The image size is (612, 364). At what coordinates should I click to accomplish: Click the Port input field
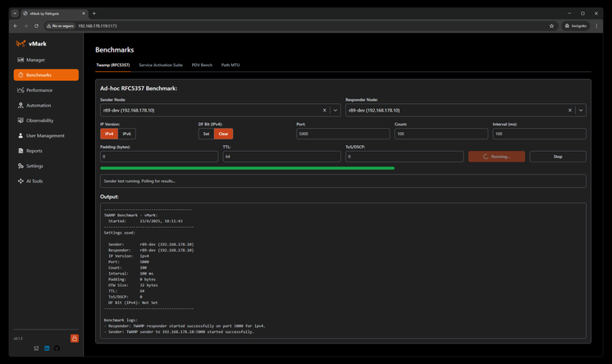click(x=343, y=134)
